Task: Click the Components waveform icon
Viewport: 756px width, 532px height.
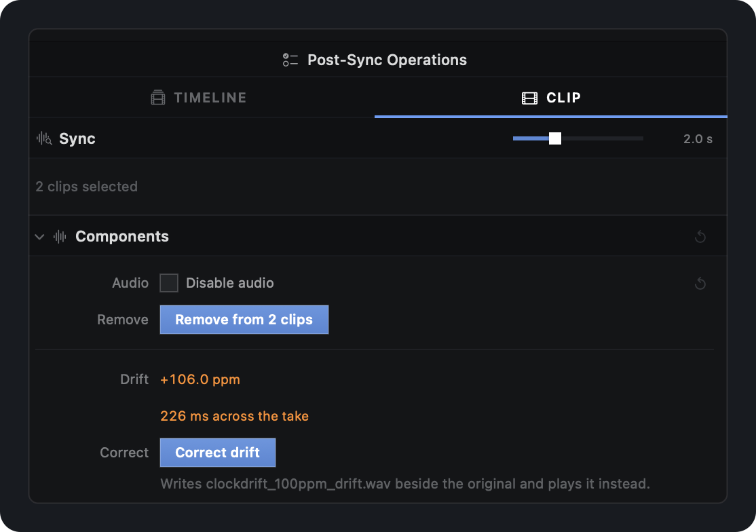Action: (60, 237)
